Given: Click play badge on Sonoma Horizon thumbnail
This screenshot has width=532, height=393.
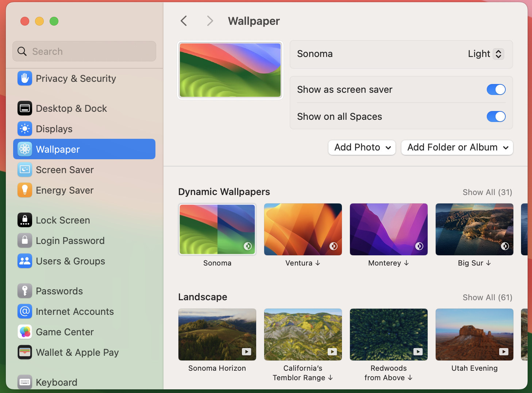Looking at the screenshot, I should click(247, 352).
